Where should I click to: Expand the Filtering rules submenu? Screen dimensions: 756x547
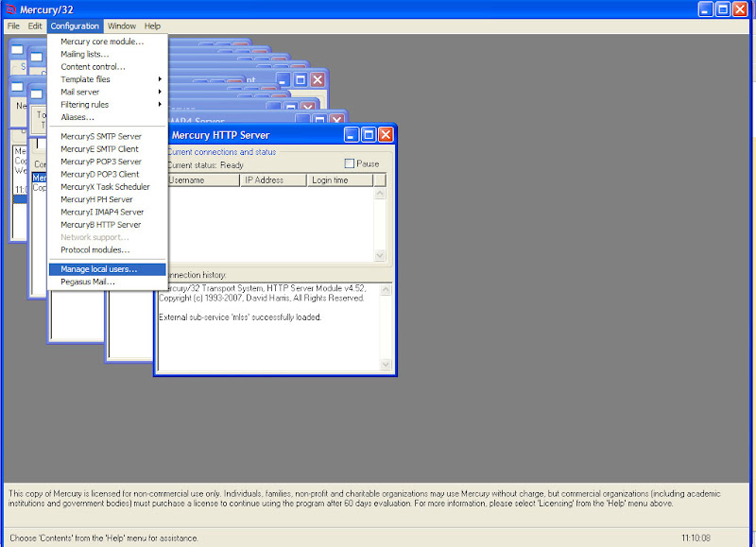point(107,105)
